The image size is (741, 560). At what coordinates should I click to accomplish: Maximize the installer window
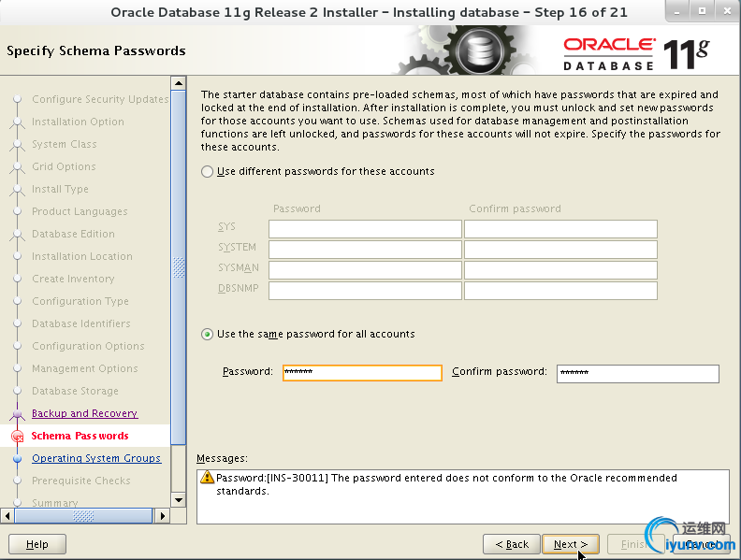pyautogui.click(x=703, y=11)
